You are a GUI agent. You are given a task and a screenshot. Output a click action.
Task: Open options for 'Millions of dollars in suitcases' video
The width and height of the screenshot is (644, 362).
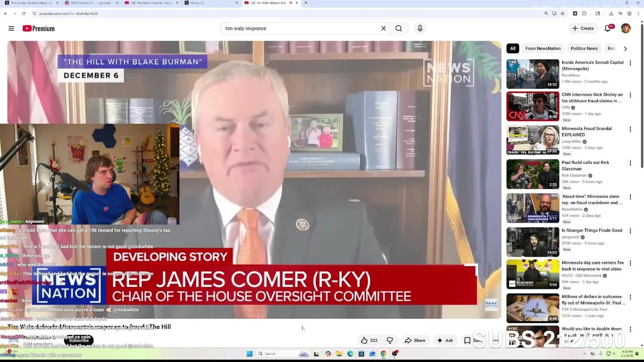point(630,297)
